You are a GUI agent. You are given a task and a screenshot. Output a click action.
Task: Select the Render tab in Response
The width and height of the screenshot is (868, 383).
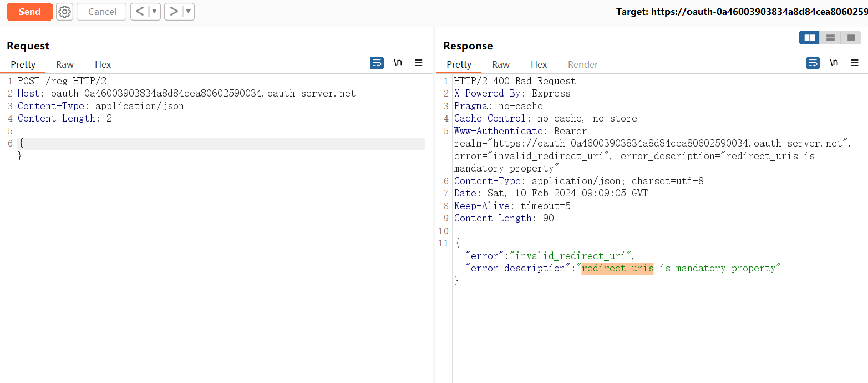click(x=583, y=64)
